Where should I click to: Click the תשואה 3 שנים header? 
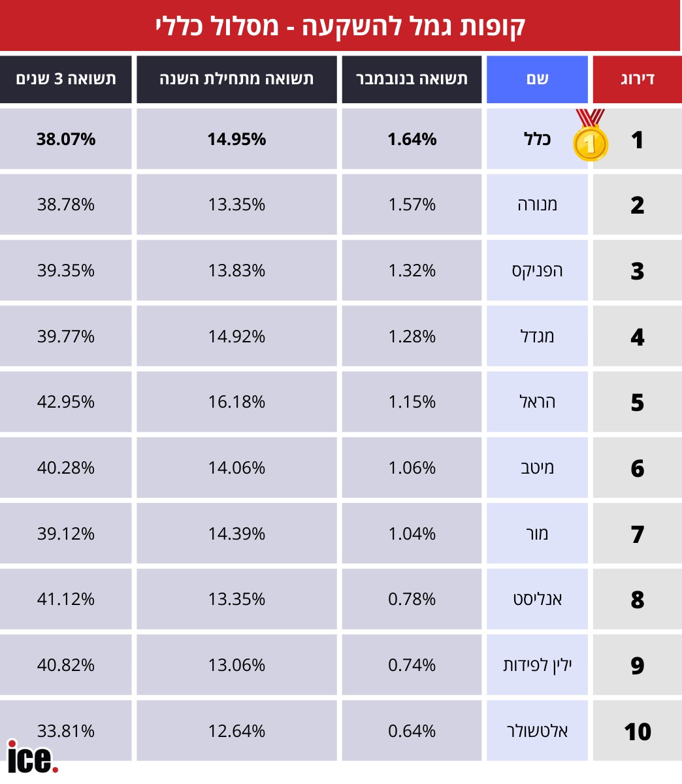(x=66, y=79)
